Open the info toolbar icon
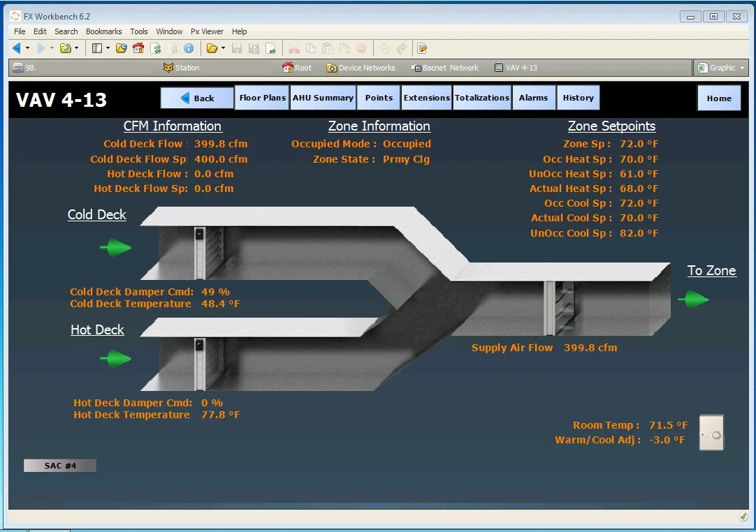 [189, 48]
